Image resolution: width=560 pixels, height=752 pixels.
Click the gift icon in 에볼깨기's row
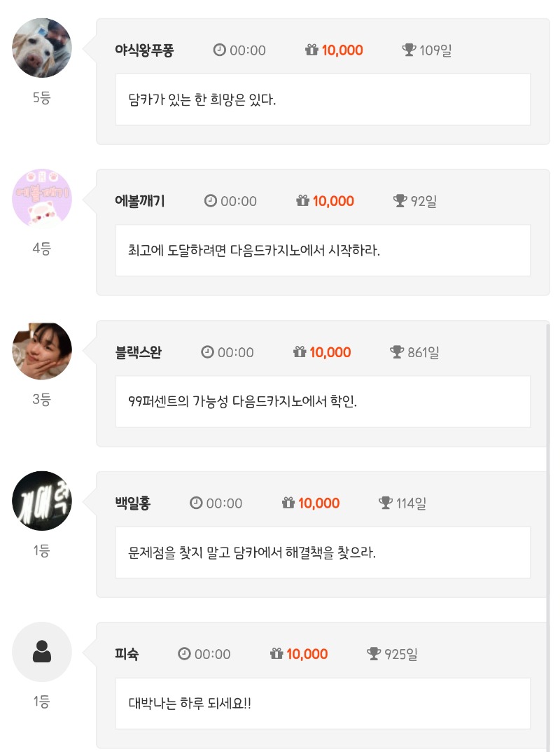pos(302,201)
